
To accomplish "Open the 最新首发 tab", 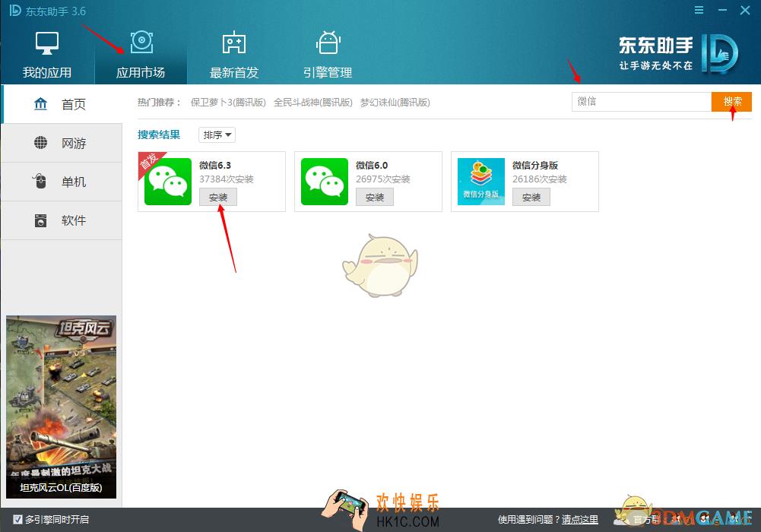I will [x=234, y=54].
